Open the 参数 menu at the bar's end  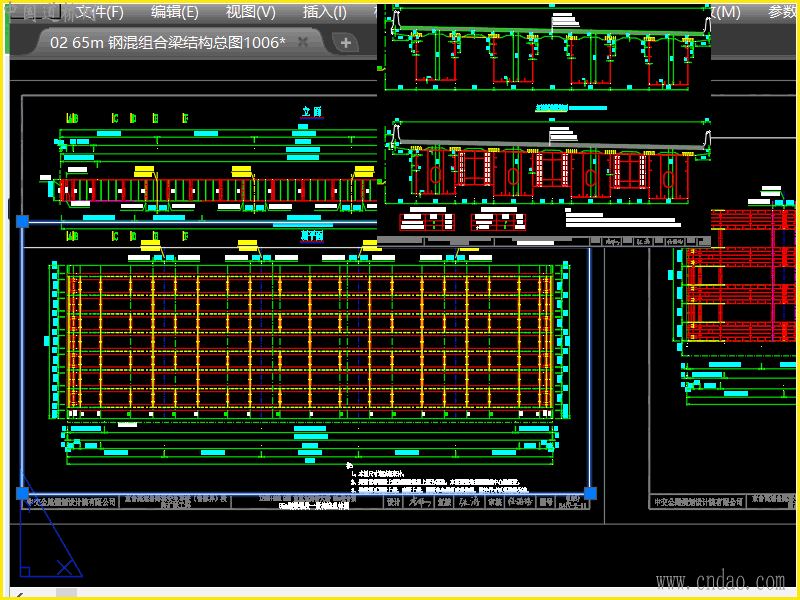coord(782,12)
